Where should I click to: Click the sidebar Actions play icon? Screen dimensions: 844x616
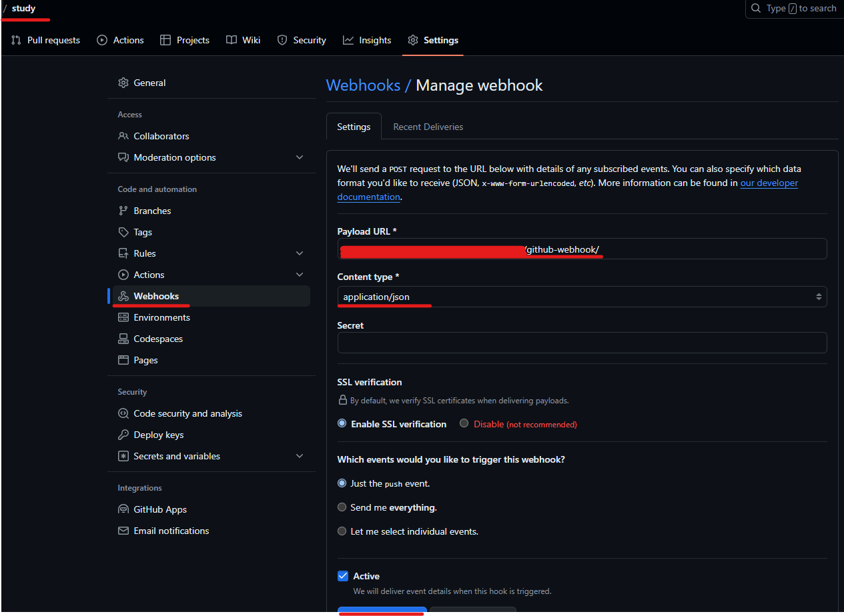(x=123, y=275)
